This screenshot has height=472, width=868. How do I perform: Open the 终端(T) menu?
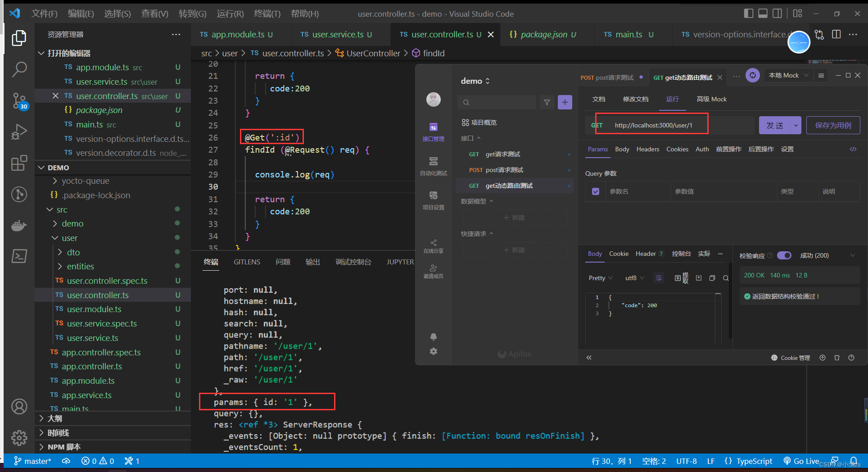tap(267, 14)
